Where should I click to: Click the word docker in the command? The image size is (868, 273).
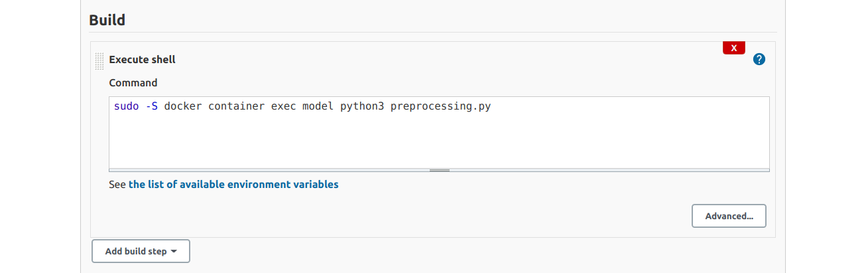(x=183, y=106)
